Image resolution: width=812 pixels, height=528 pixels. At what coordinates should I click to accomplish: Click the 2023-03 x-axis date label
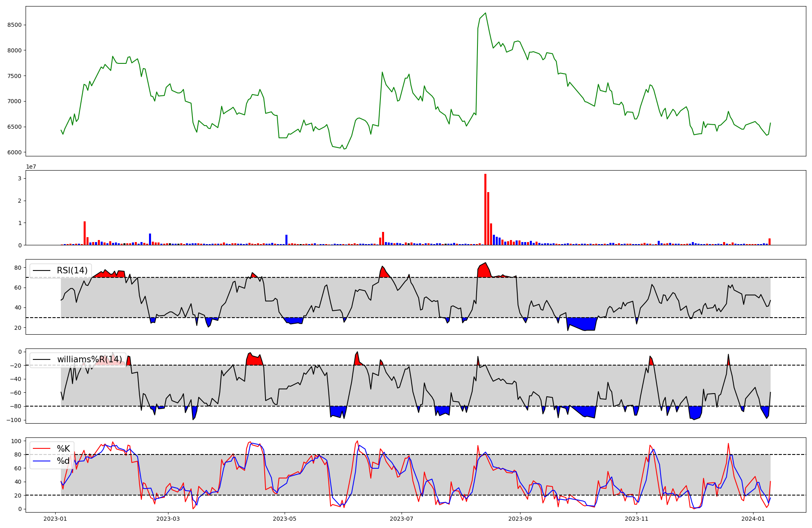[x=168, y=519]
